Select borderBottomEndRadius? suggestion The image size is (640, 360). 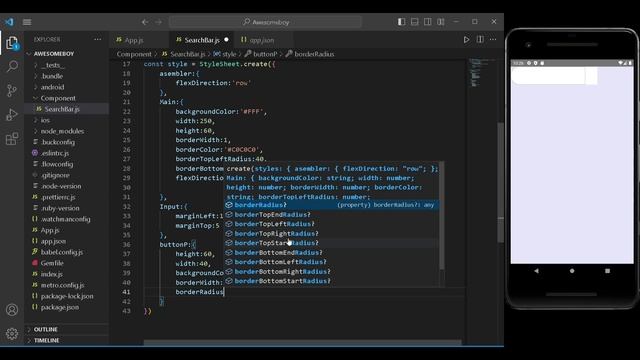pos(332,252)
